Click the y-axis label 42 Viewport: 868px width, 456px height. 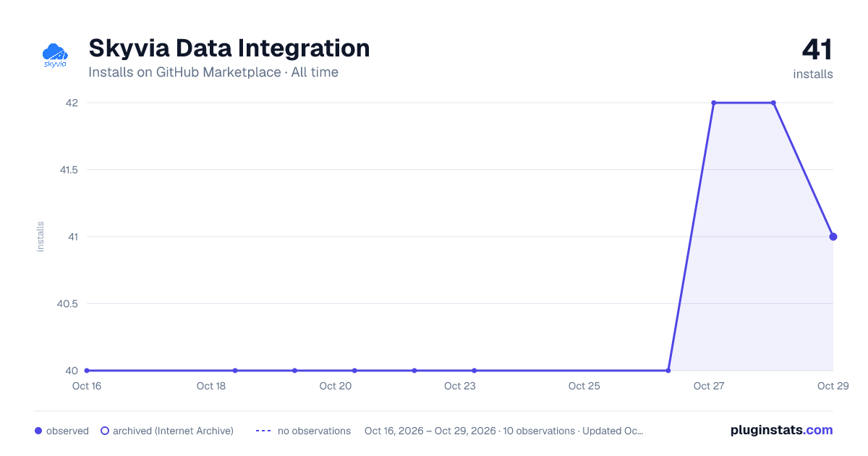tap(72, 103)
